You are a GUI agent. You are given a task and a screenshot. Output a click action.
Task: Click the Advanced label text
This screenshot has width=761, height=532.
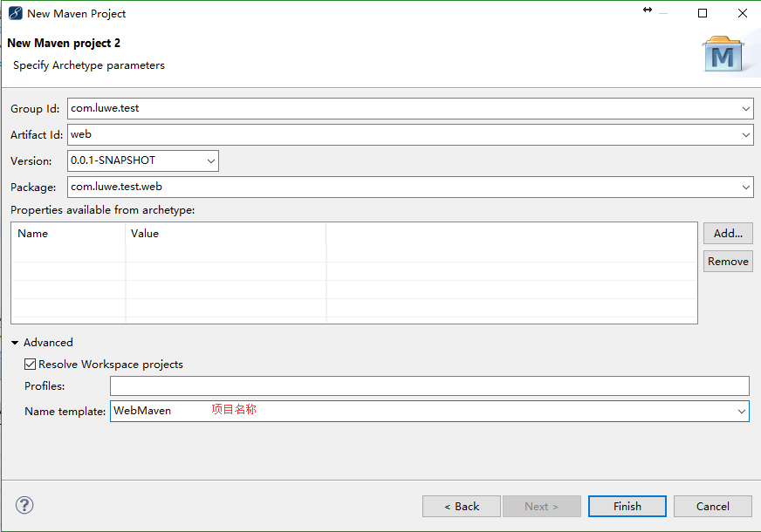click(x=48, y=343)
